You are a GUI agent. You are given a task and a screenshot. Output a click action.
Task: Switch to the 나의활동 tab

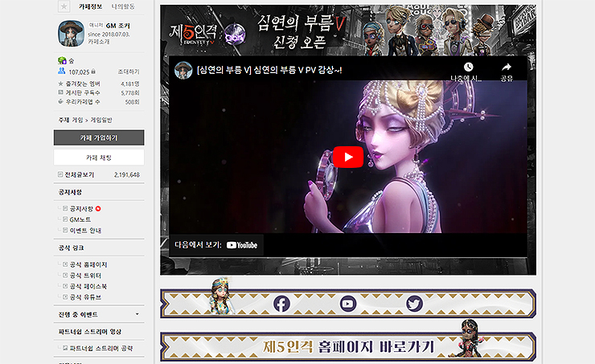point(123,6)
